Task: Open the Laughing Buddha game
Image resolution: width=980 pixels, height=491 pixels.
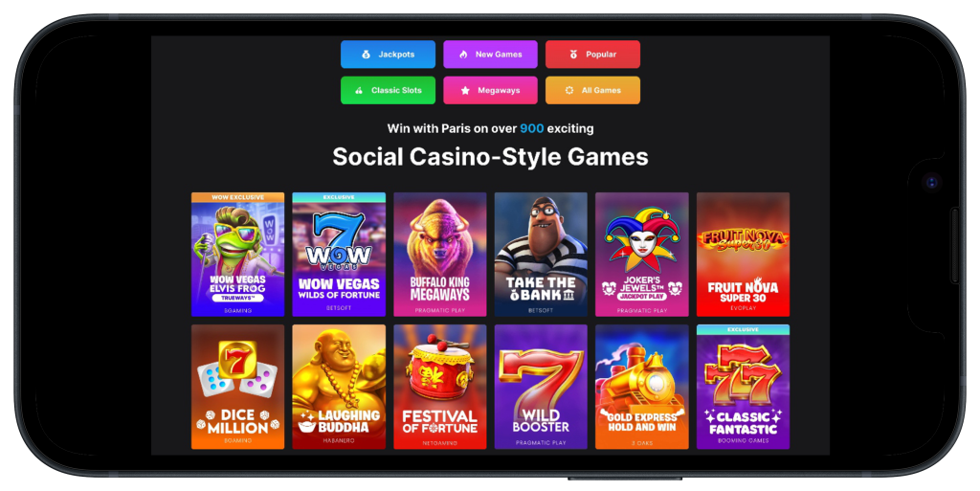Action: (339, 387)
